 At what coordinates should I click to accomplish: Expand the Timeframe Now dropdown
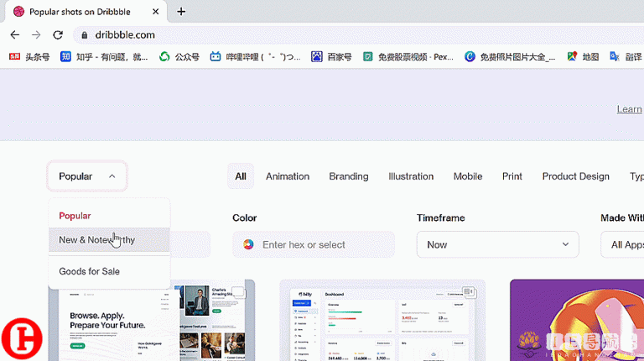pos(497,244)
